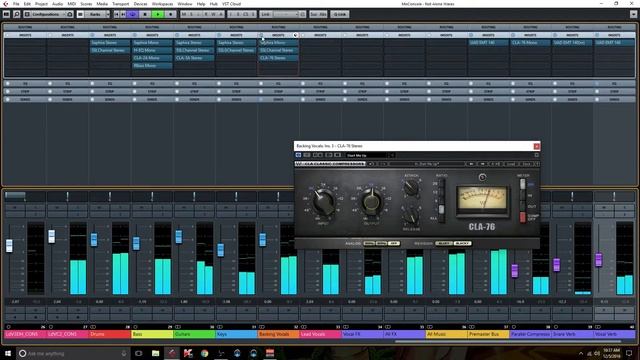Click the Task View taskbar icon
Image resolution: width=640 pixels, height=360 pixels.
point(139,353)
